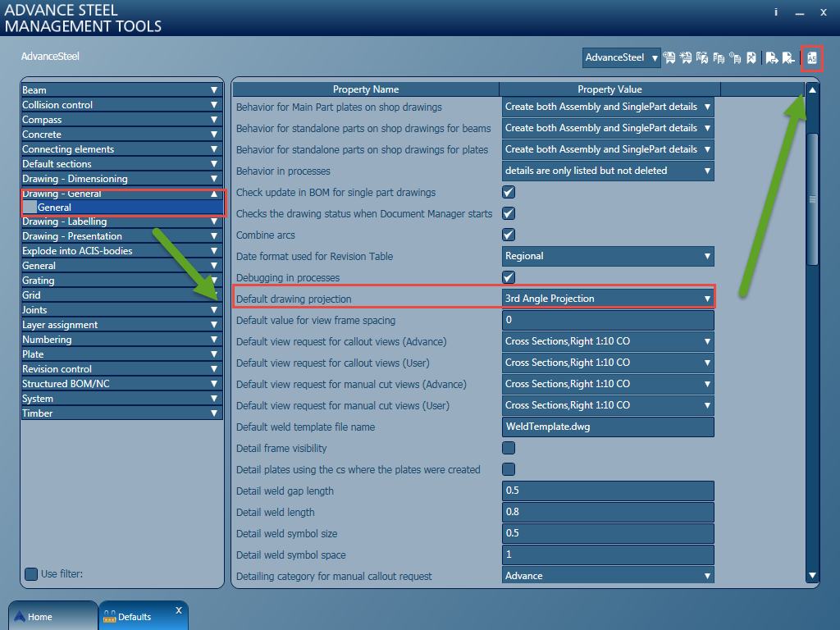Select the copy values toolbar icon
840x630 pixels.
[719, 57]
